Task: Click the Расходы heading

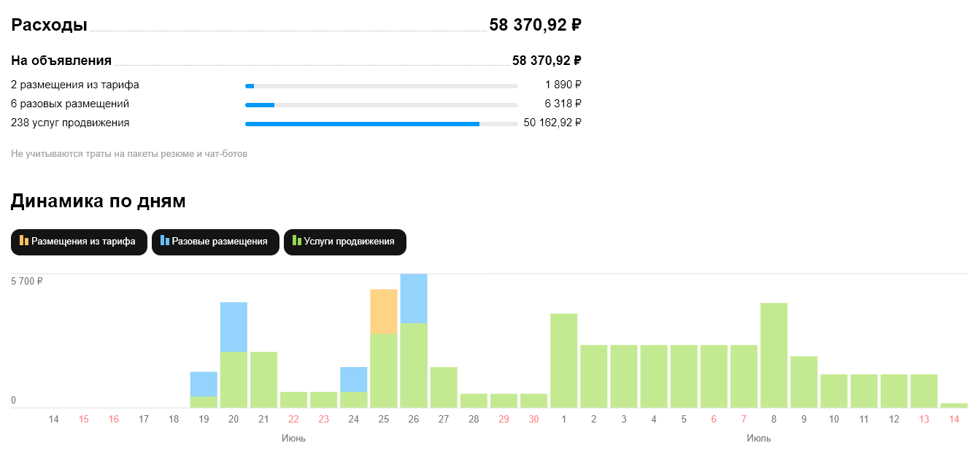Action: [49, 25]
